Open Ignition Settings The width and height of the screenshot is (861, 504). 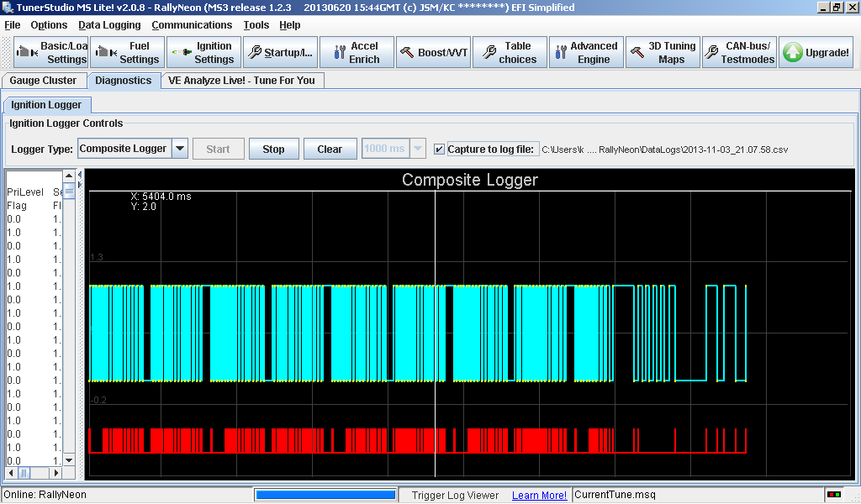tap(203, 52)
